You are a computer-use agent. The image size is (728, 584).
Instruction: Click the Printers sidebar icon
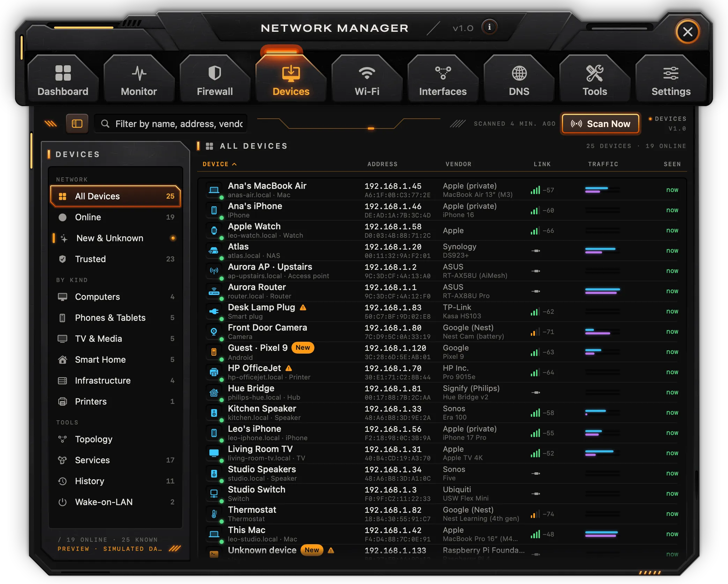point(62,401)
